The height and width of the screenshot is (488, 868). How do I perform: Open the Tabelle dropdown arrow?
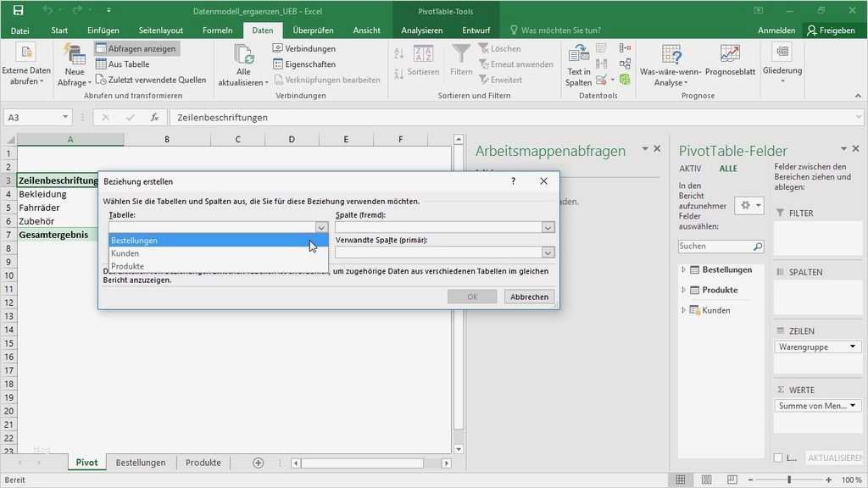click(321, 227)
